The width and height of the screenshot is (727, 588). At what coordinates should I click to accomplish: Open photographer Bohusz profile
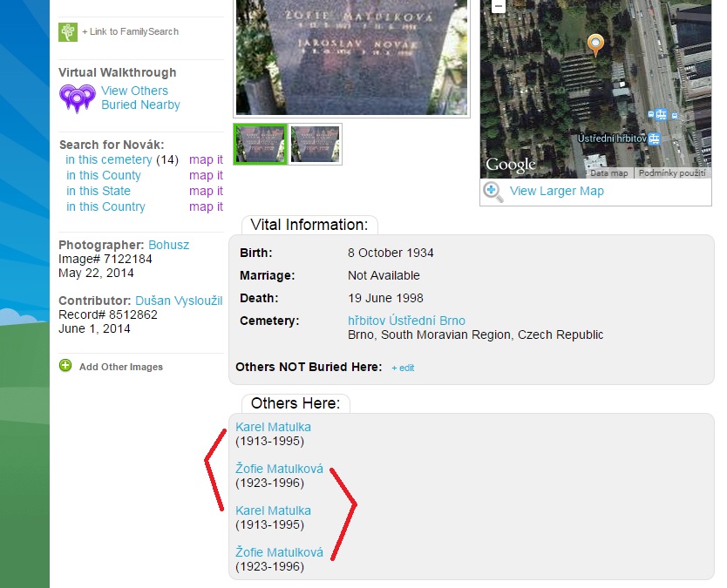(x=168, y=245)
